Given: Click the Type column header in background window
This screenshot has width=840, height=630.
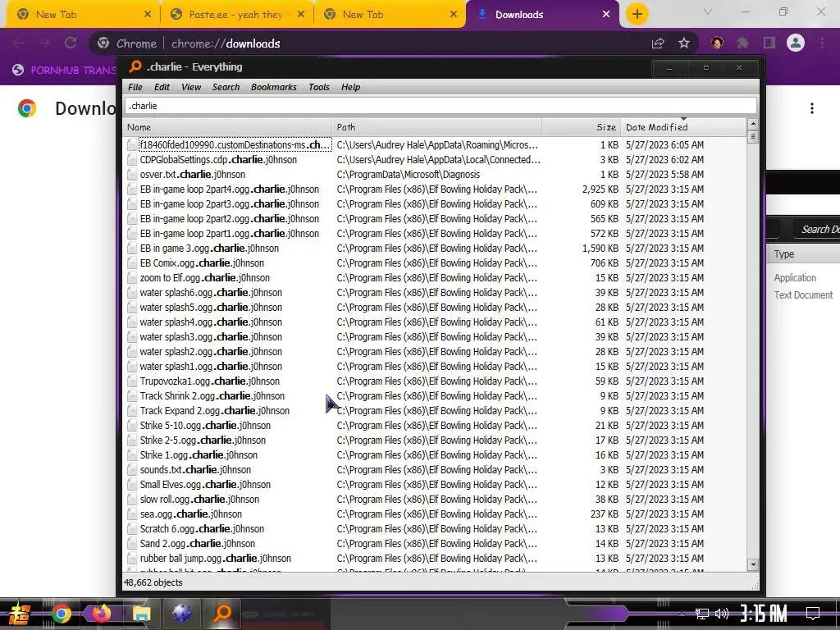Looking at the screenshot, I should coord(784,254).
